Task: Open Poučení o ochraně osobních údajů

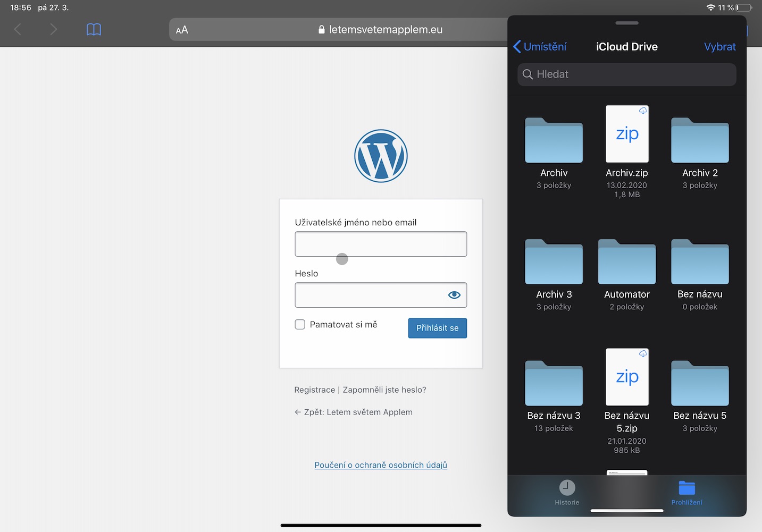Action: tap(381, 465)
